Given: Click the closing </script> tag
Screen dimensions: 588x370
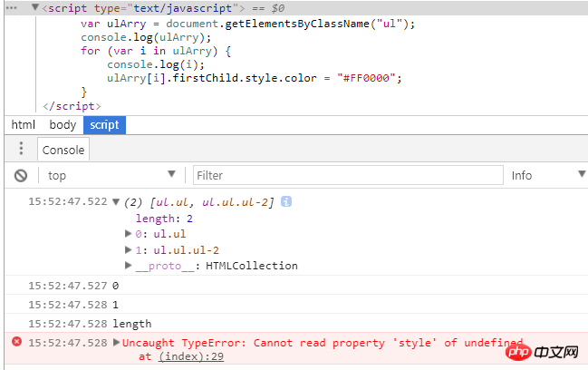Looking at the screenshot, I should (72, 106).
